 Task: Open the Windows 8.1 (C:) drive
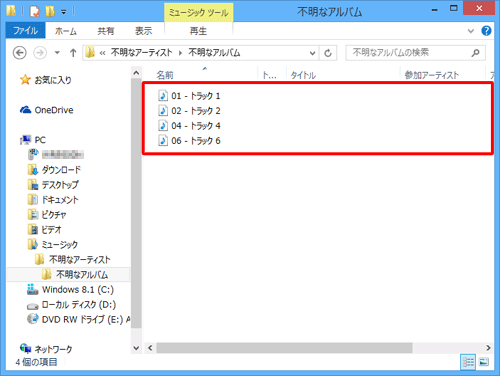(78, 290)
